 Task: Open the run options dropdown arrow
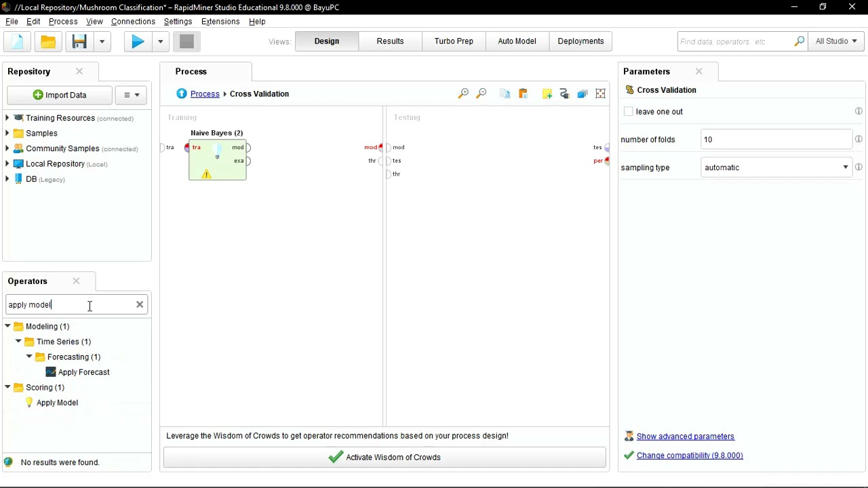(x=160, y=41)
